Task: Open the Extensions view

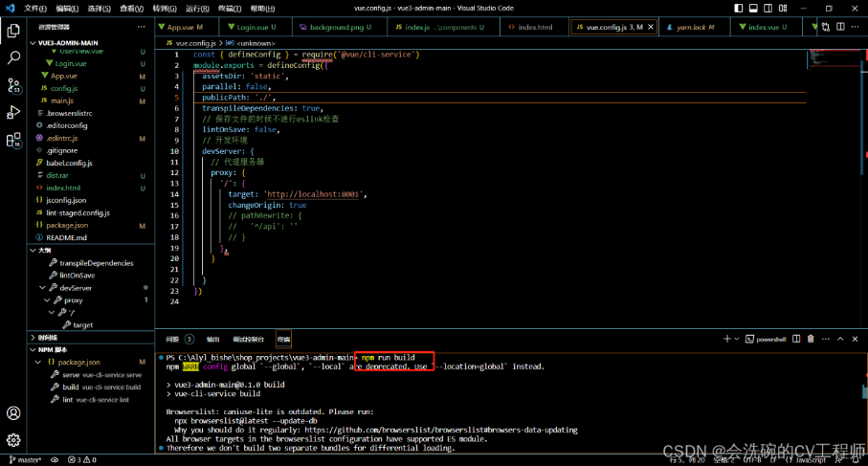Action: (13, 140)
